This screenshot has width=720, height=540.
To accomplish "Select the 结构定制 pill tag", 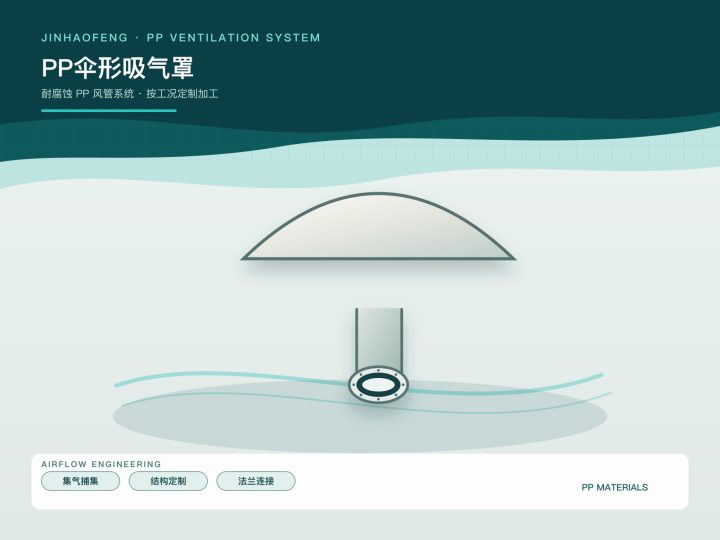I will click(x=168, y=481).
